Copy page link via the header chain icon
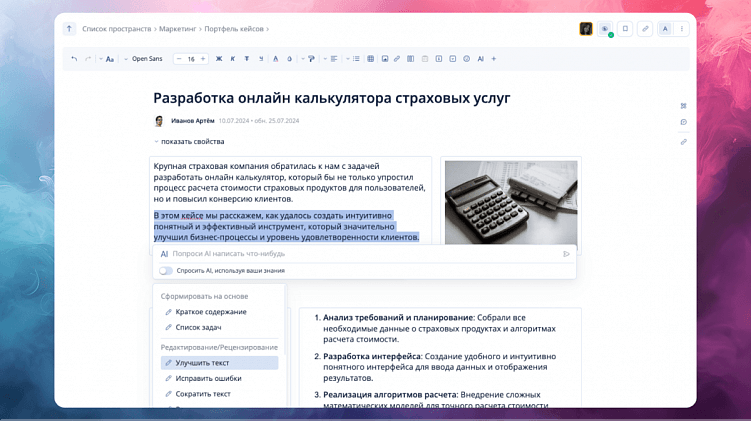 (x=645, y=29)
